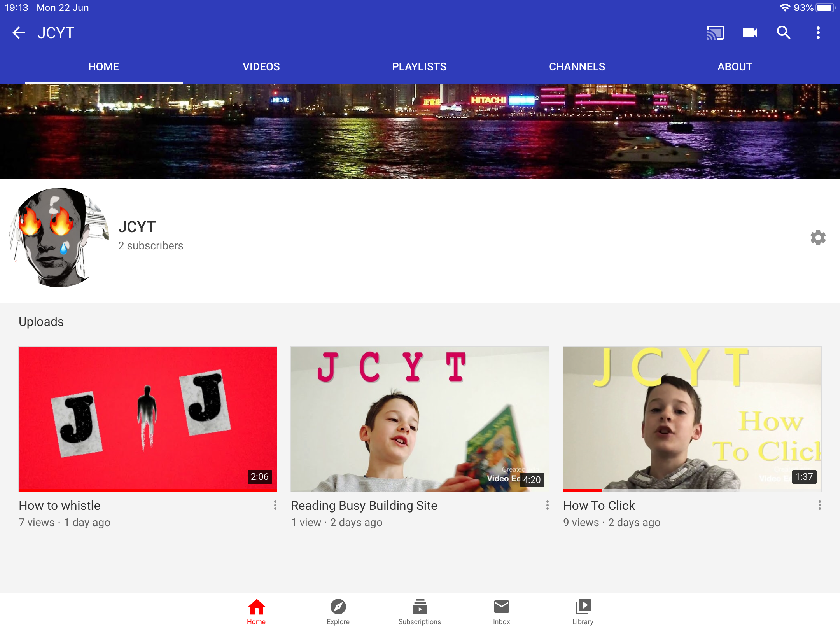The image size is (840, 630).
Task: Play the How To Click thumbnail
Action: (692, 419)
